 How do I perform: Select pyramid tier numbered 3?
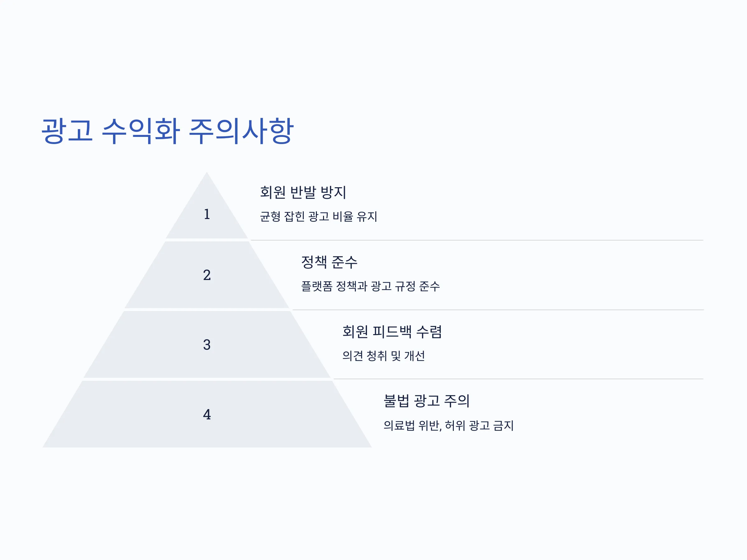[x=207, y=344]
